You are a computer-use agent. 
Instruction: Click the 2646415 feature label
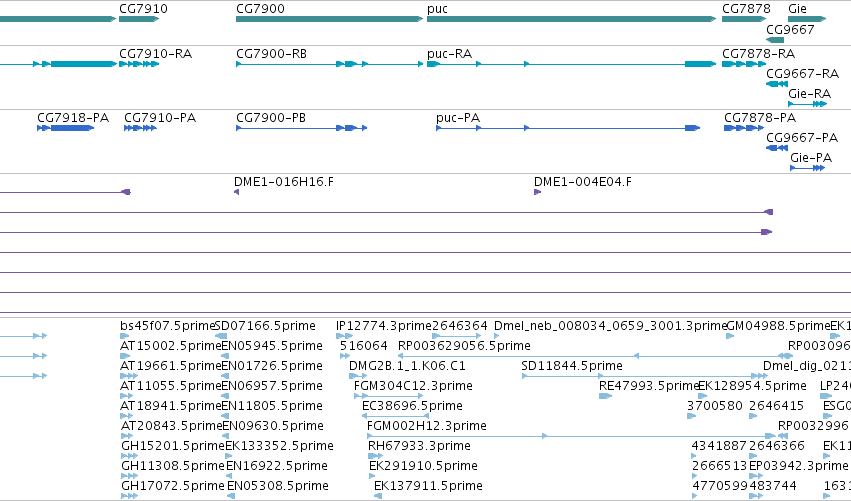pyautogui.click(x=776, y=406)
